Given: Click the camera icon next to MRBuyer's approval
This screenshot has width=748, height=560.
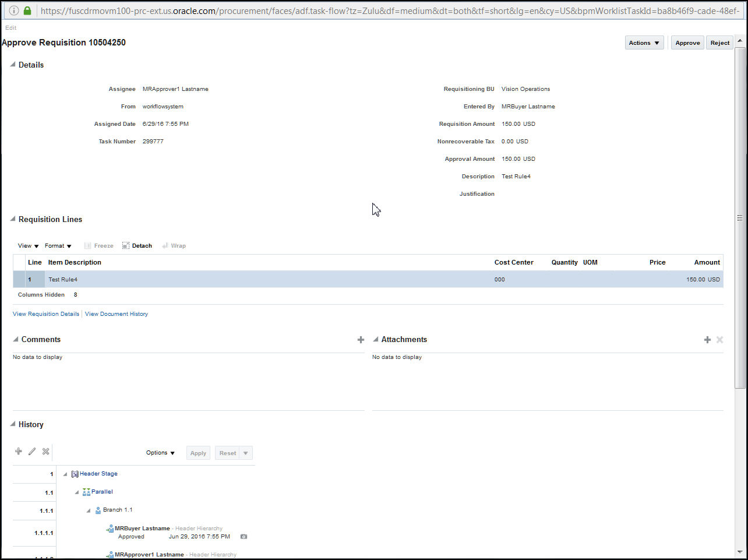Looking at the screenshot, I should [x=244, y=536].
